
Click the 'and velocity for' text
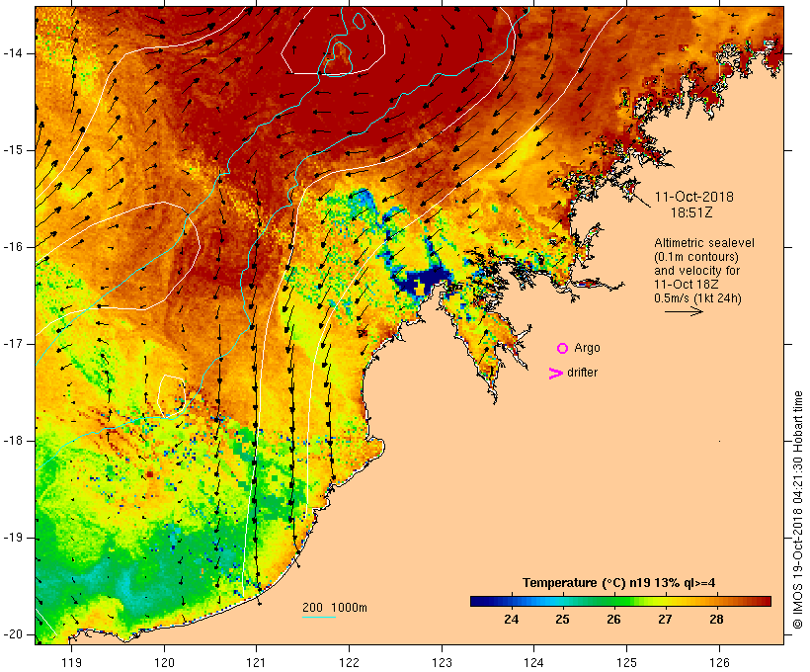tap(696, 271)
